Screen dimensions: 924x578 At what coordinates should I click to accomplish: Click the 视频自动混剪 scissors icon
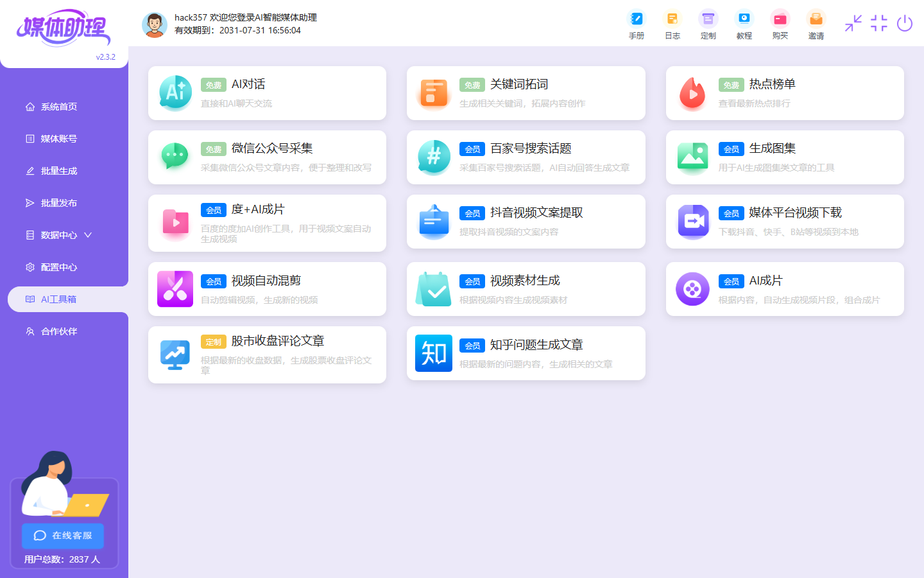[x=175, y=289]
